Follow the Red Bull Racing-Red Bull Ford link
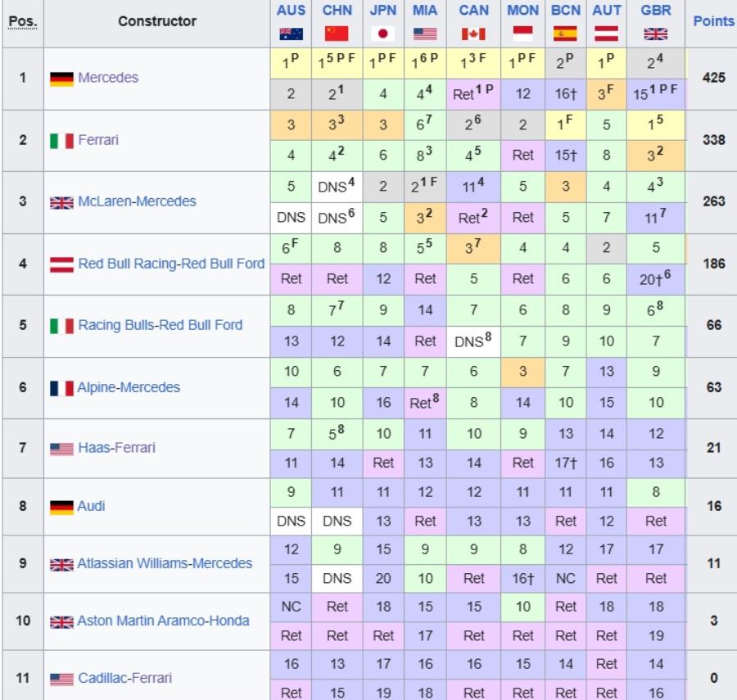The image size is (737, 700). point(171,264)
